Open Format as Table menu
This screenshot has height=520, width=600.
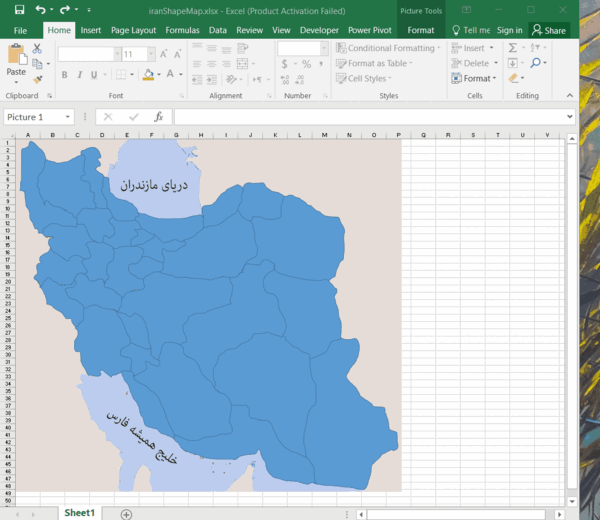pos(374,63)
